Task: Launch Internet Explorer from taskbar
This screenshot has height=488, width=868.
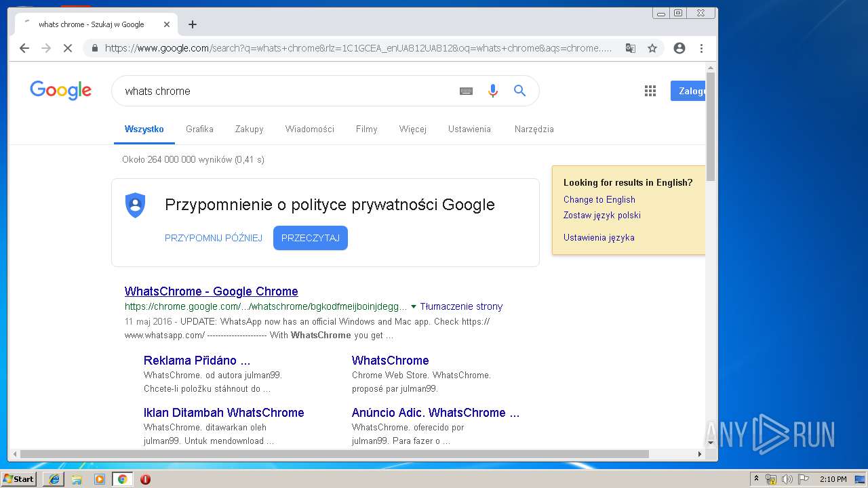Action: pyautogui.click(x=54, y=479)
